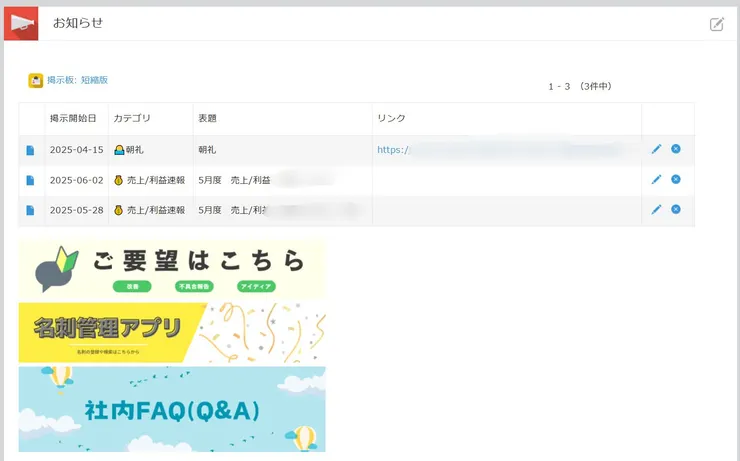Sort by 掲示開始日 column header
The height and width of the screenshot is (461, 740).
pyautogui.click(x=73, y=118)
